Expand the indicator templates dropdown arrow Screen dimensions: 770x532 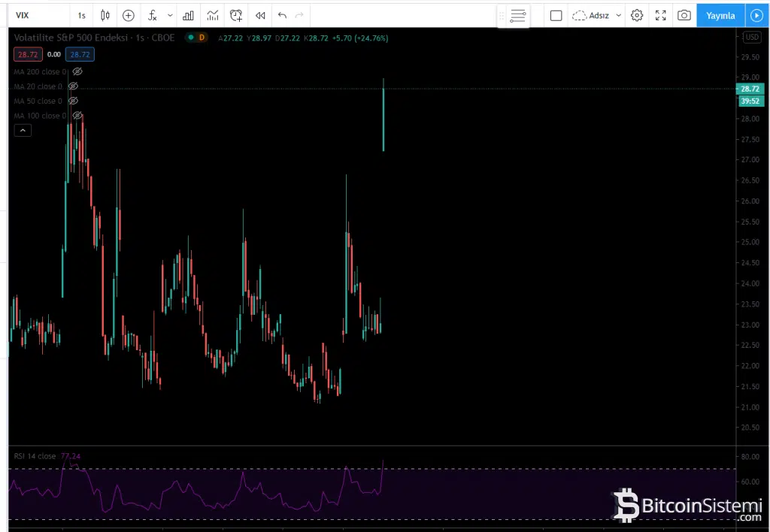click(170, 15)
